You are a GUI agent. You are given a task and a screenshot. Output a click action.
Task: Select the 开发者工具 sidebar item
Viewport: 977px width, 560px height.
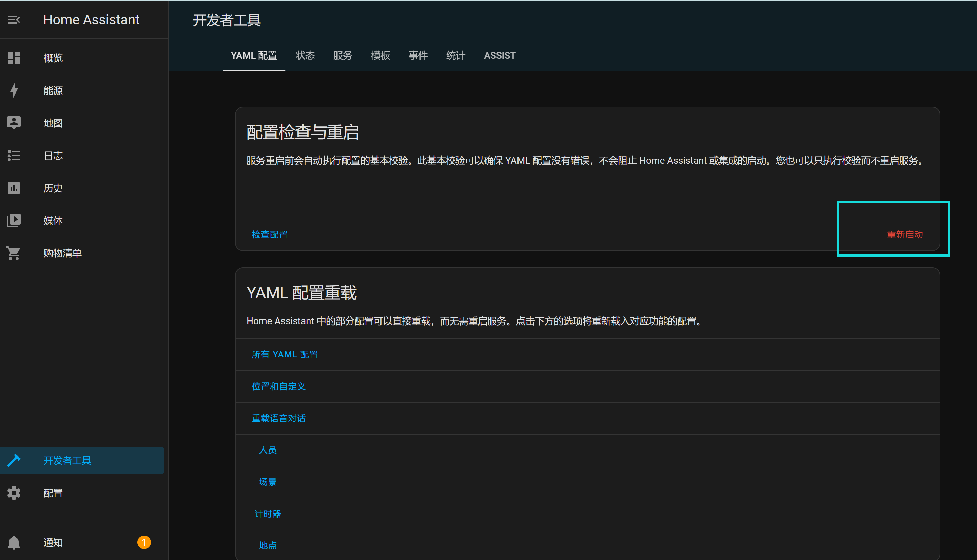point(67,460)
